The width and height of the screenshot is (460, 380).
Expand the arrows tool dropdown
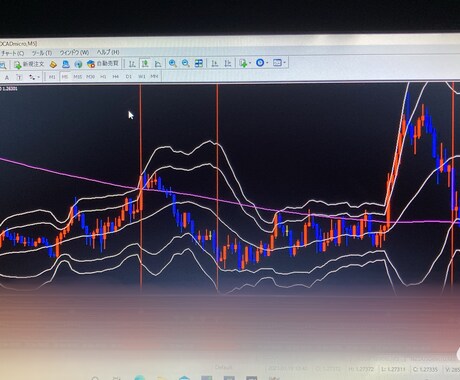tap(39, 77)
